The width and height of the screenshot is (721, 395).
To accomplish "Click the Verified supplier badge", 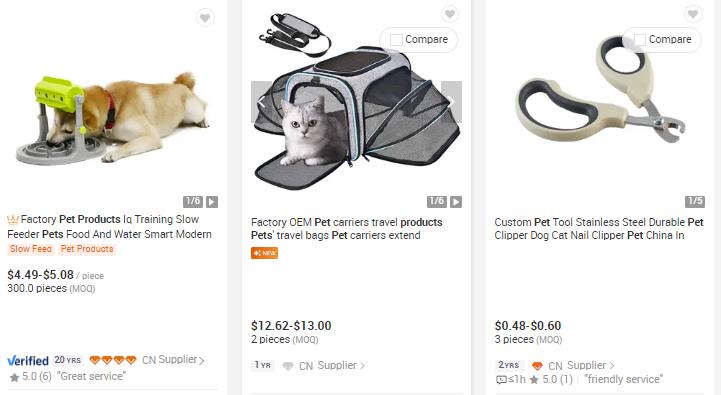I will pyautogui.click(x=28, y=361).
